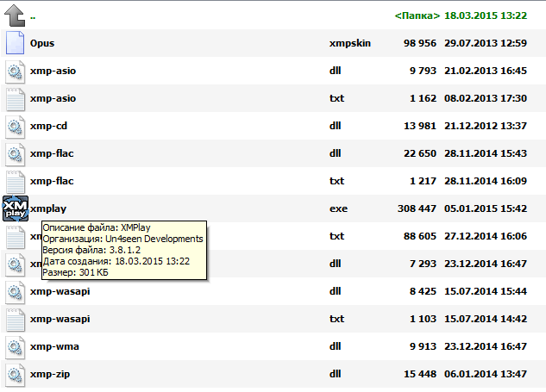Click the xmp-flac txt document icon

pos(15,182)
